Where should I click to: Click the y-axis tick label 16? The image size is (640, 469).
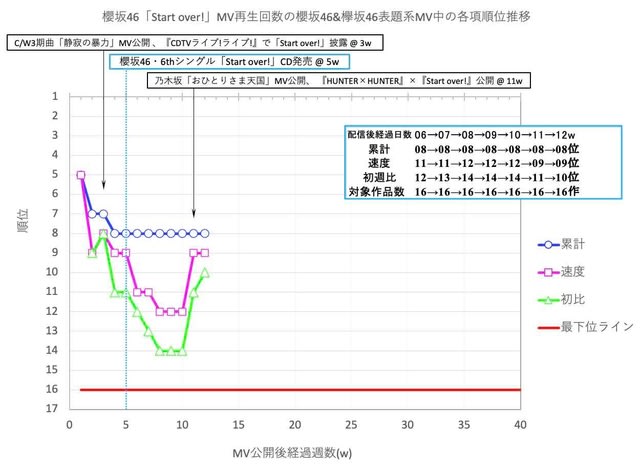tap(52, 389)
